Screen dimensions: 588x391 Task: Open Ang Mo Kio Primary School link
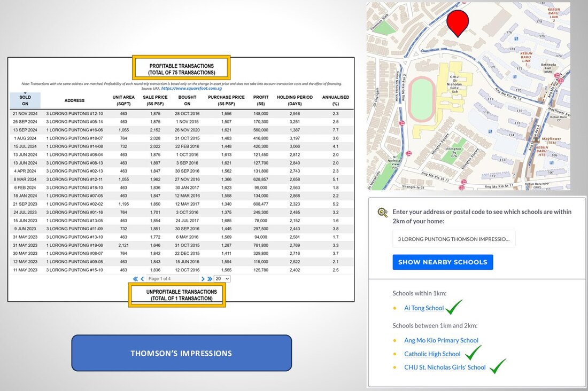coord(441,340)
